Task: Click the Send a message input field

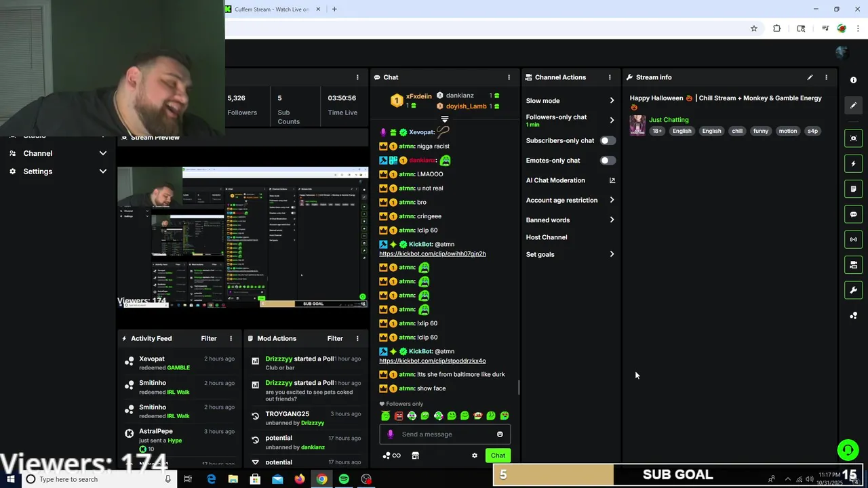Action: click(445, 434)
